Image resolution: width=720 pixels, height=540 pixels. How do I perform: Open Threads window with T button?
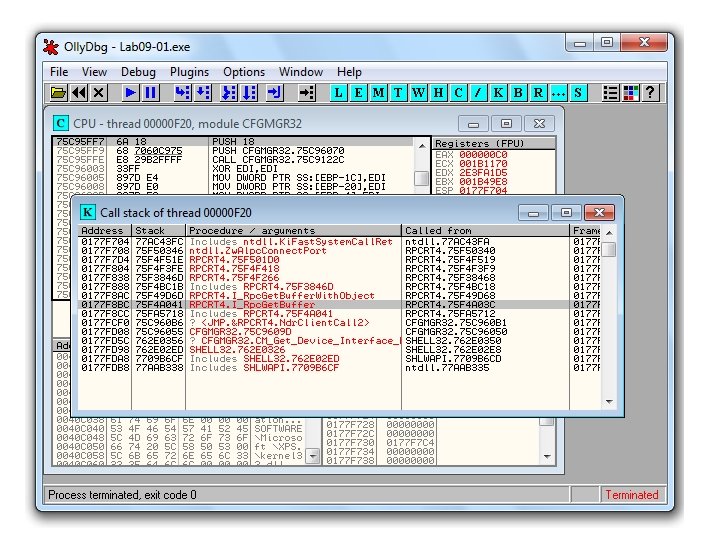(x=398, y=93)
